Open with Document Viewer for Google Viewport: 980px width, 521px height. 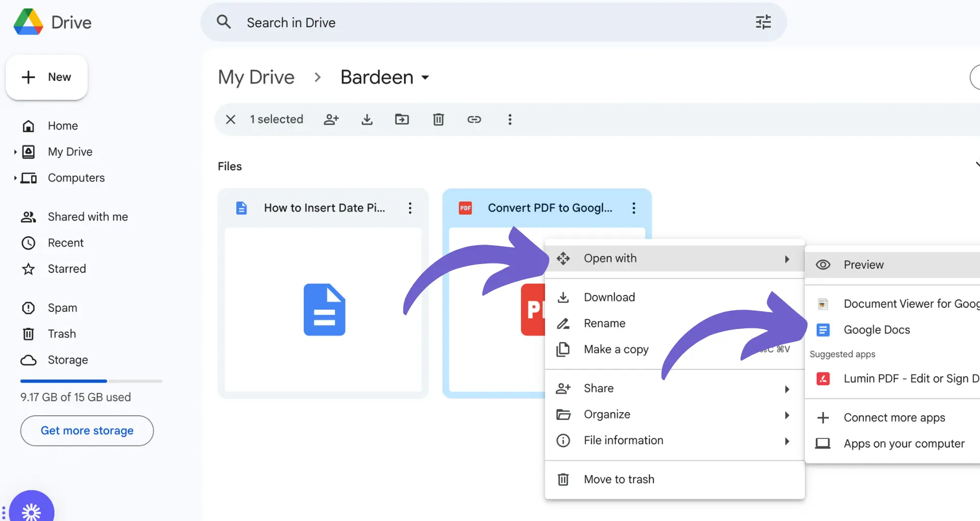(x=892, y=304)
